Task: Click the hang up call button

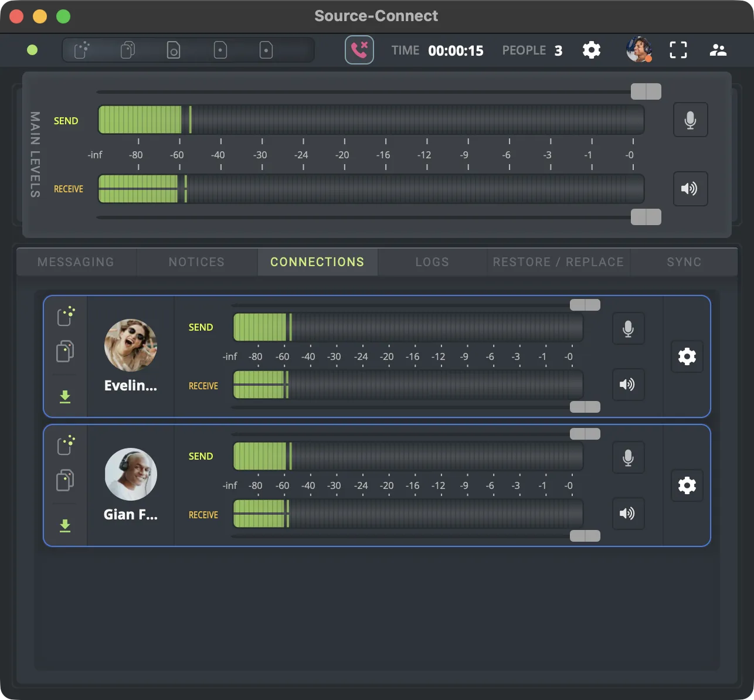Action: [x=359, y=50]
